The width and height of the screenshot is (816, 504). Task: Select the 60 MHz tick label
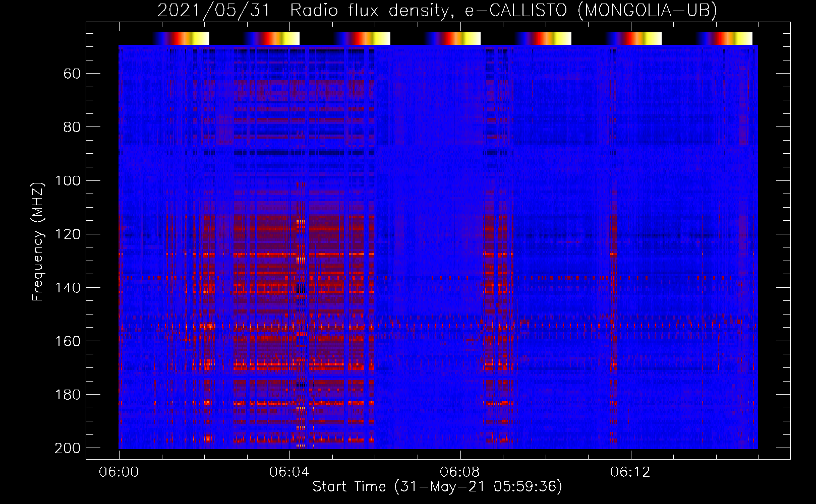point(72,74)
